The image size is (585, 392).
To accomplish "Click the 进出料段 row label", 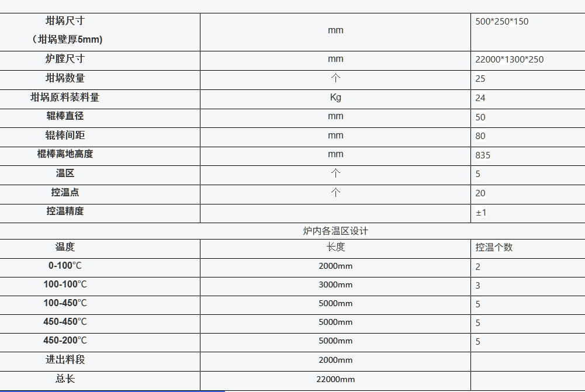I will coord(65,360).
